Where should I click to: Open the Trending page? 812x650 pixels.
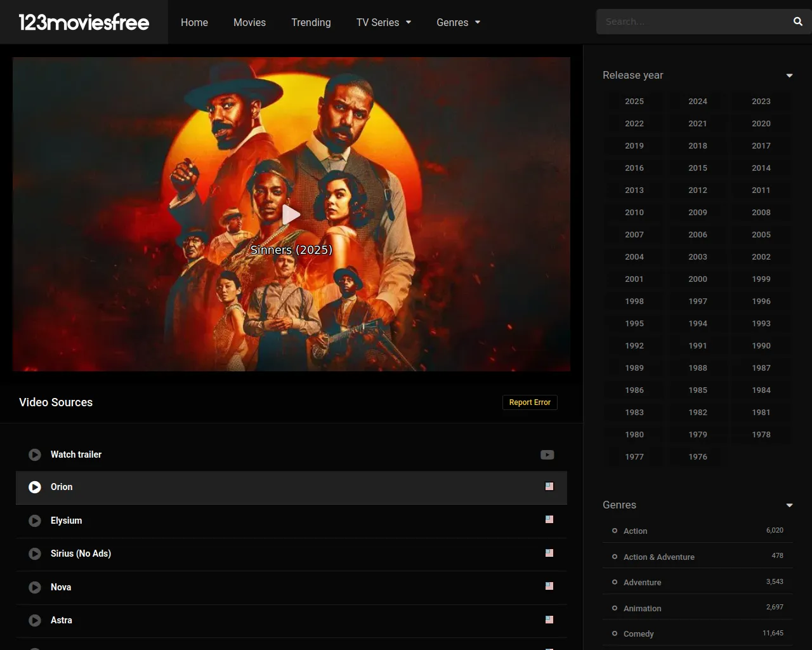pyautogui.click(x=311, y=22)
